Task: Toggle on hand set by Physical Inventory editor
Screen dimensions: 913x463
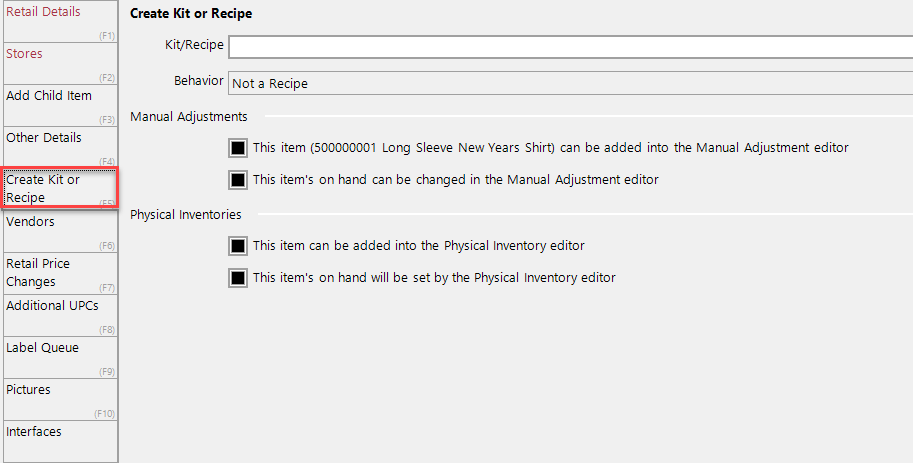Action: (238, 278)
